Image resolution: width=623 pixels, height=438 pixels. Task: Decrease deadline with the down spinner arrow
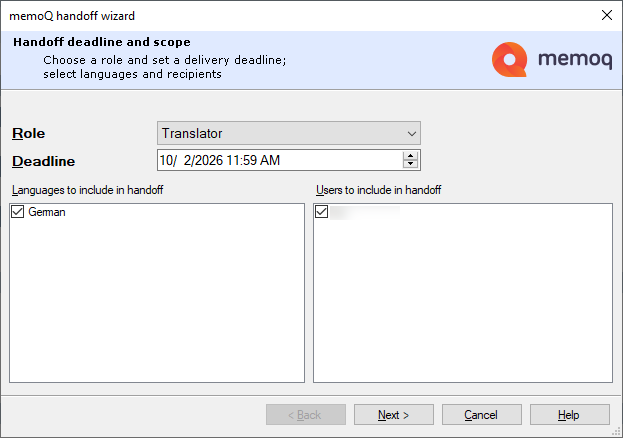coord(410,164)
